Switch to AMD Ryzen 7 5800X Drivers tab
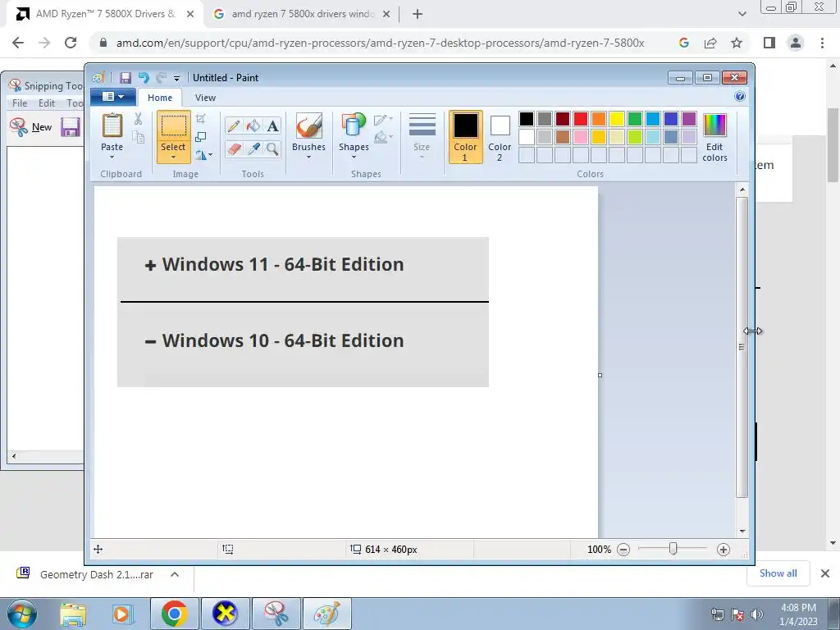Viewport: 840px width, 630px height. pyautogui.click(x=106, y=14)
